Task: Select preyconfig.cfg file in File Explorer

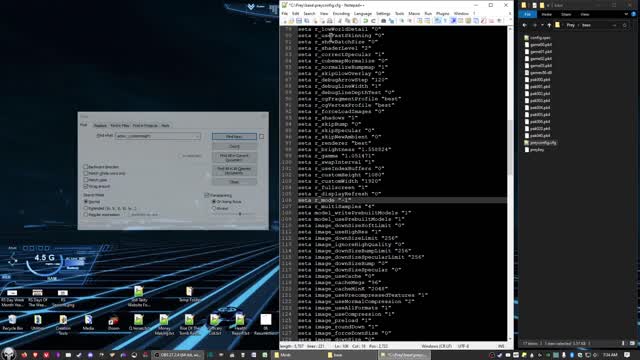Action: (540, 143)
